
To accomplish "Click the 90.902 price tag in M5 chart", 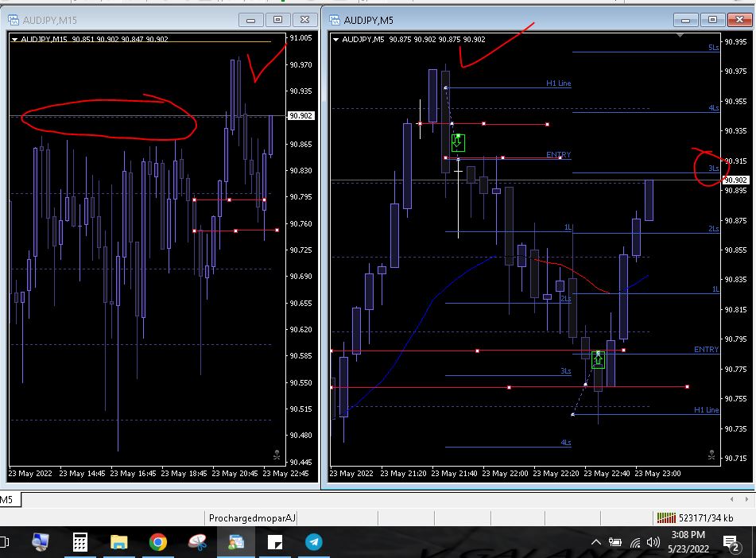I will [735, 180].
